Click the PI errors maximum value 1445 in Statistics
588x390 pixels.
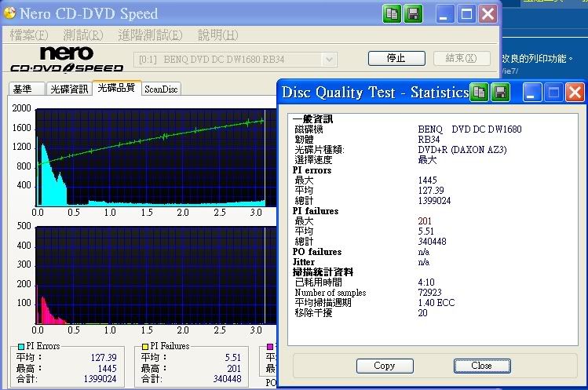(x=428, y=180)
